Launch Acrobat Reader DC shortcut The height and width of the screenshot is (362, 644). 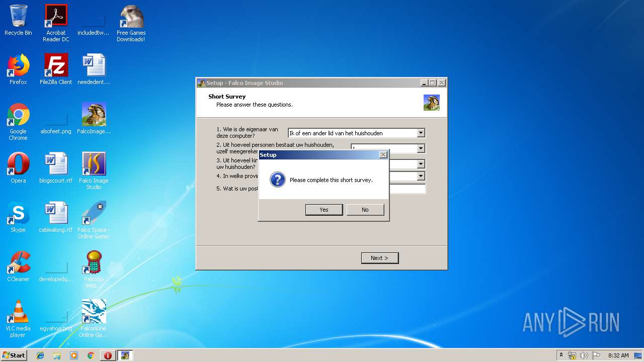click(x=56, y=23)
